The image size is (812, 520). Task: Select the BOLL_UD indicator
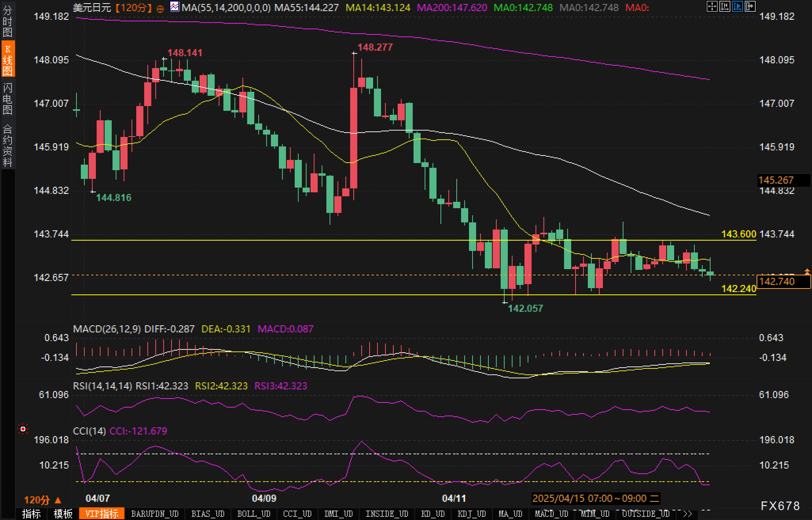click(254, 514)
